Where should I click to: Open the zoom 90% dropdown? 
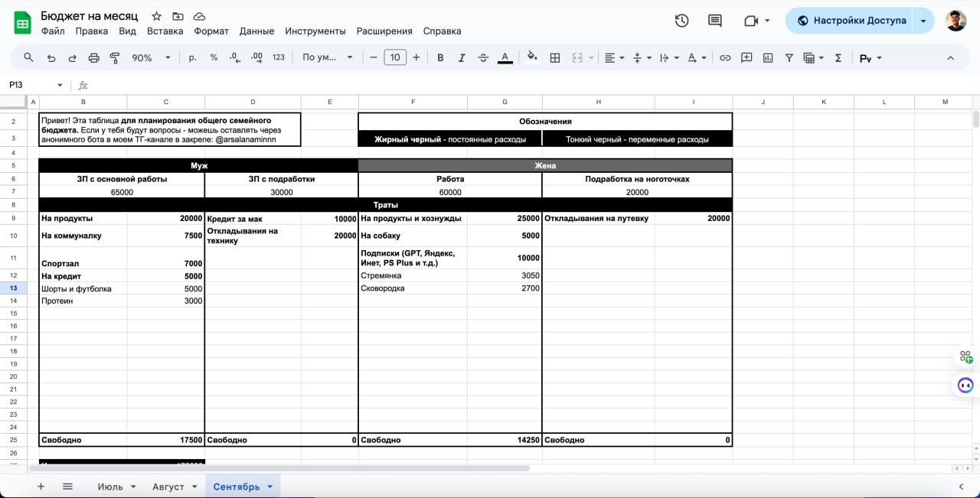149,57
